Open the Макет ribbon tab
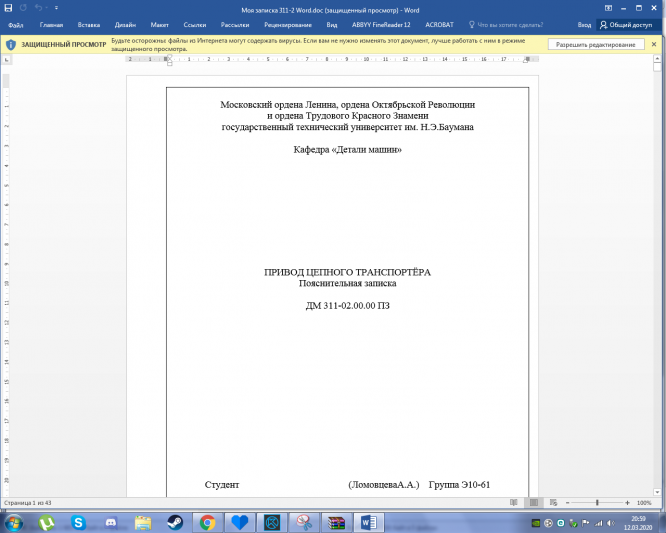 click(x=159, y=25)
